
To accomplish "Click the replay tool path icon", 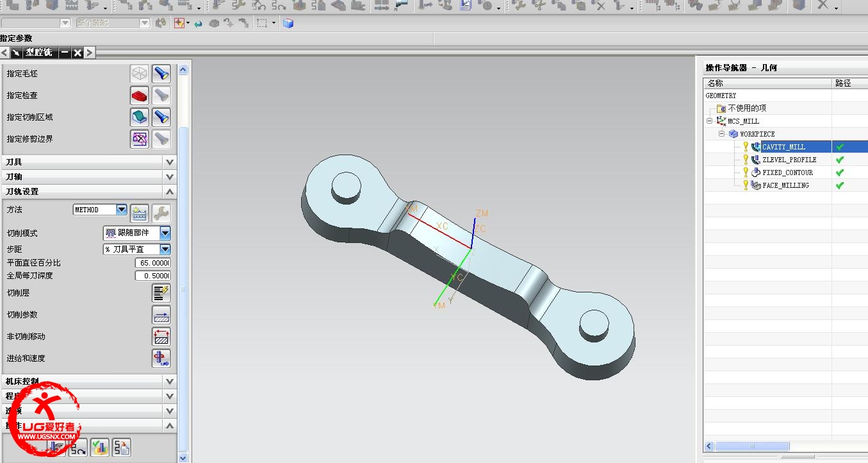I will click(x=78, y=448).
